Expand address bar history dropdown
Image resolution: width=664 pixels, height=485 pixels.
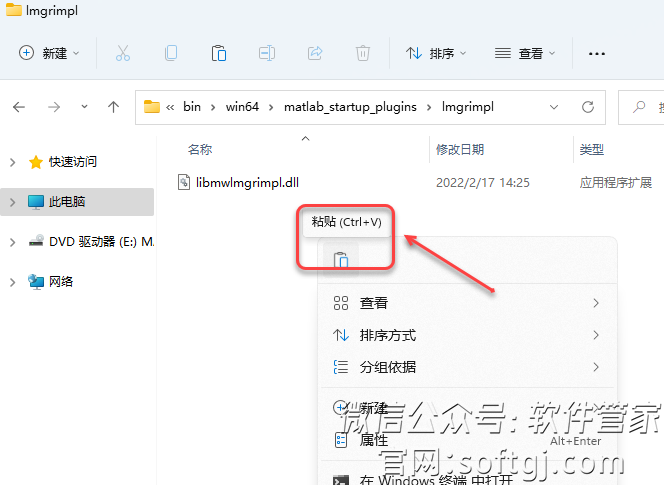click(x=554, y=107)
